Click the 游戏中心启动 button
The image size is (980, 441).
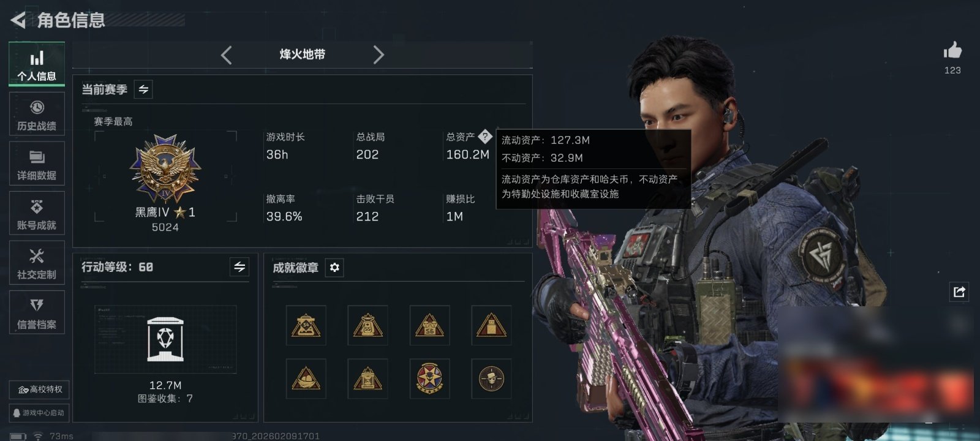(x=39, y=413)
